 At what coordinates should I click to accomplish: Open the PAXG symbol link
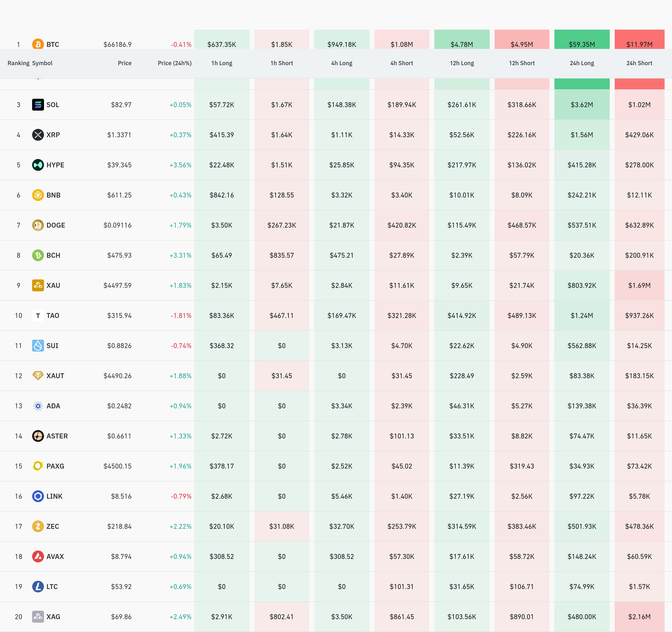pyautogui.click(x=55, y=466)
